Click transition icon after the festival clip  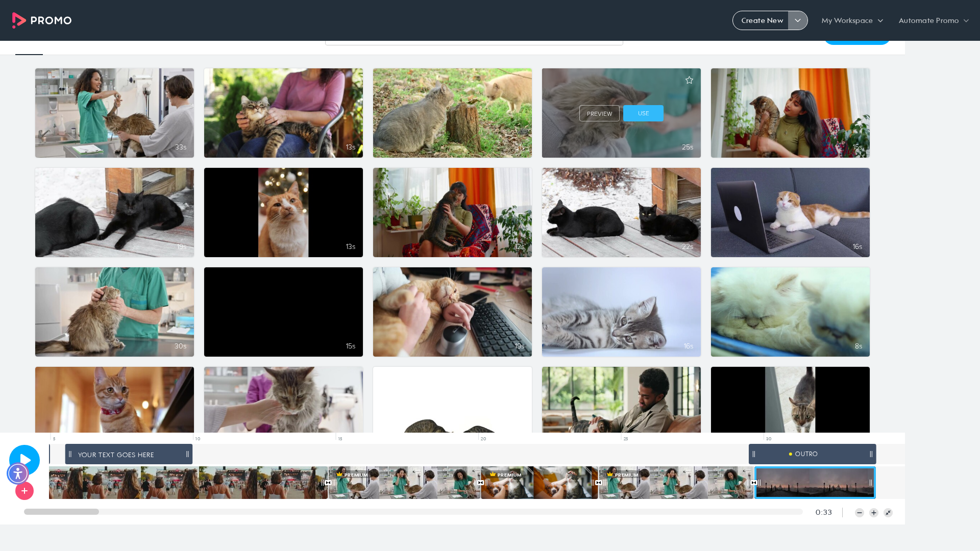pos(328,483)
